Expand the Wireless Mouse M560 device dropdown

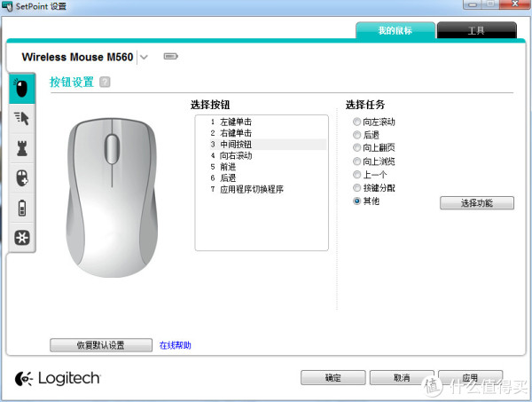pyautogui.click(x=144, y=57)
